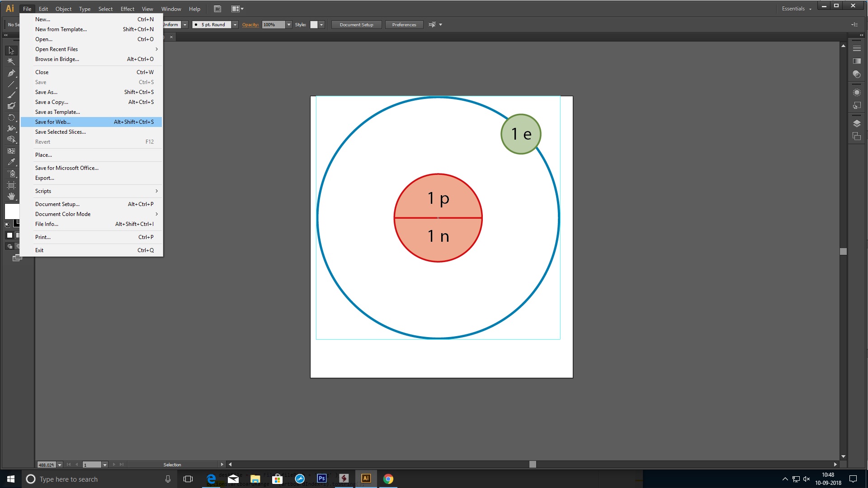Change screen mode at toolbar bottom
The width and height of the screenshot is (868, 488).
click(17, 258)
